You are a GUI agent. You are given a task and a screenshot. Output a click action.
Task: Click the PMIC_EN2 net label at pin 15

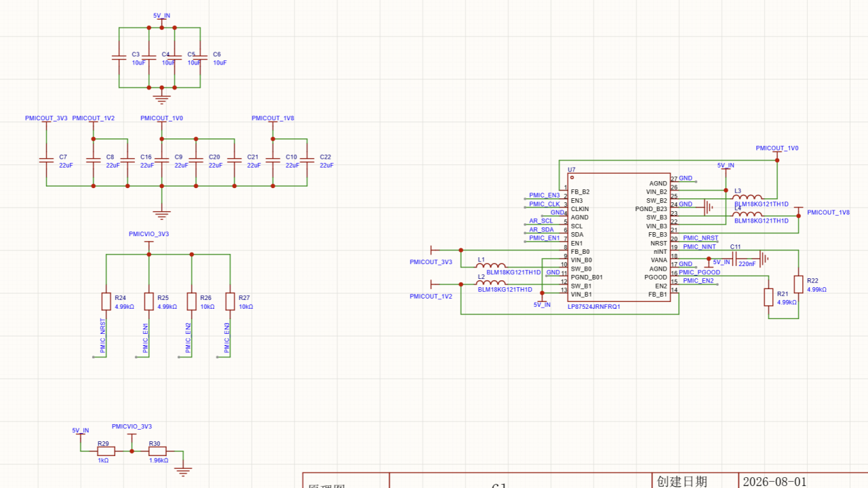tap(698, 280)
